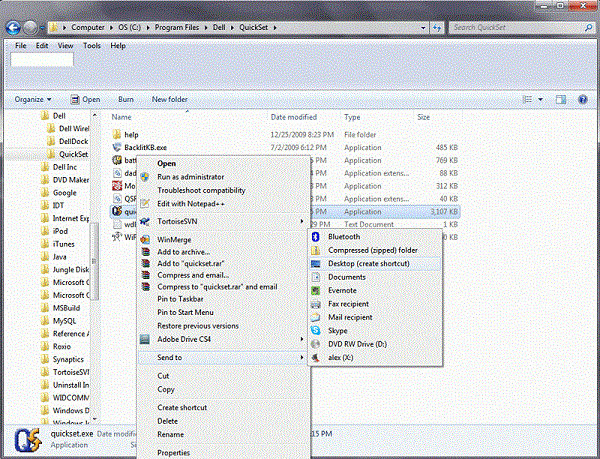
Task: Click the TortoiseSVN icon in context menu
Action: 146,220
